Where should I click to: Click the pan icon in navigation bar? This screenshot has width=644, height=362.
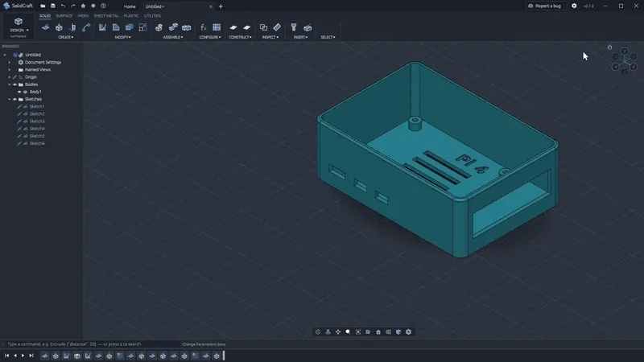338,331
